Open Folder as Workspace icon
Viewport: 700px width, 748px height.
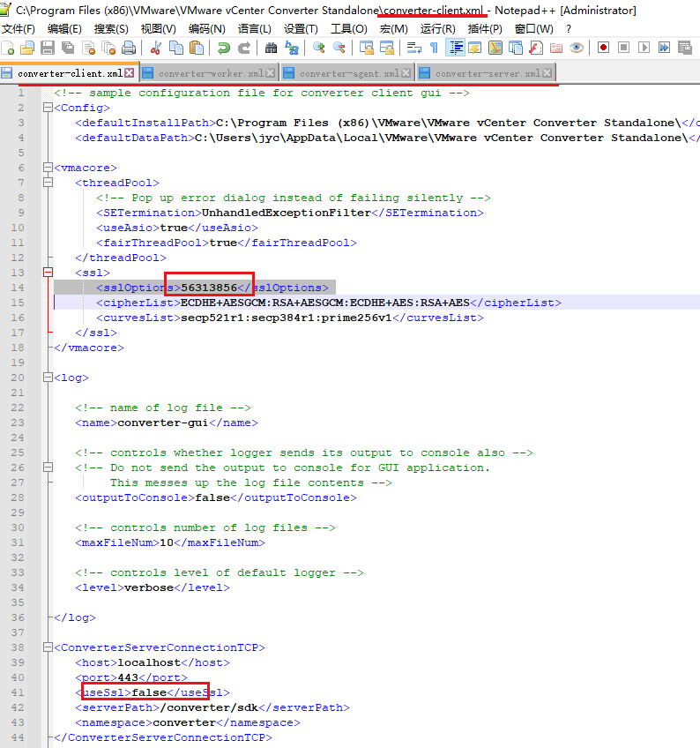coord(556,48)
